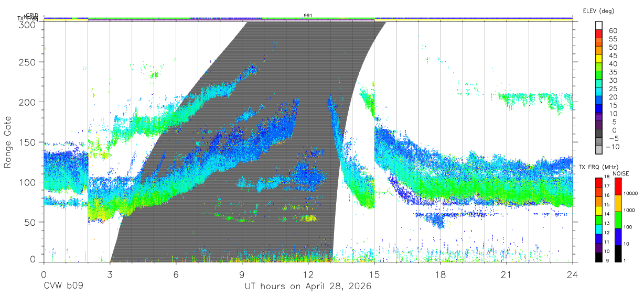The height and width of the screenshot is (297, 644).
Task: Click the x-axis tick label '21'
Action: coord(507,274)
